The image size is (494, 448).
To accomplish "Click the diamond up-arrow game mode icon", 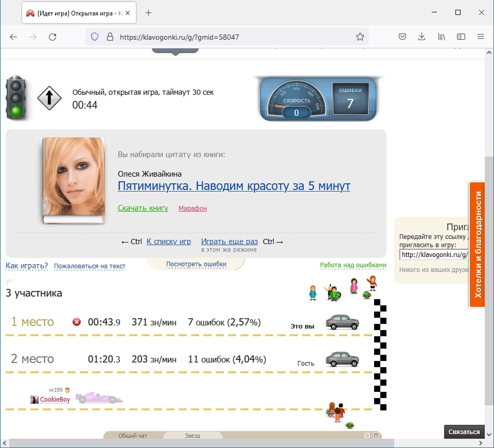I will pos(49,98).
